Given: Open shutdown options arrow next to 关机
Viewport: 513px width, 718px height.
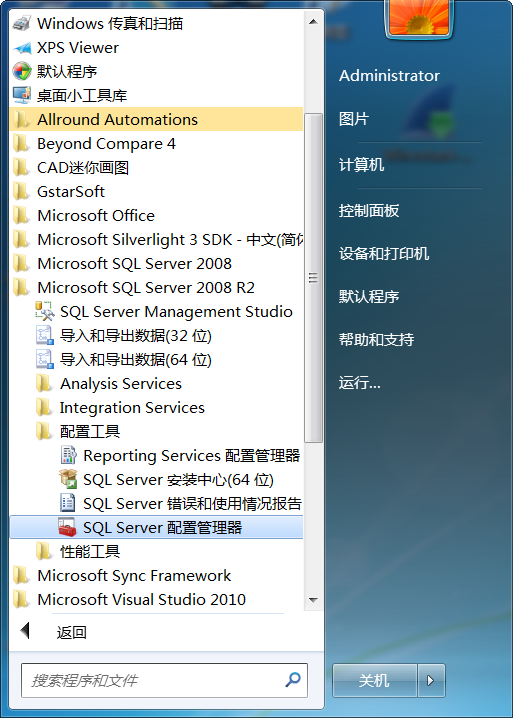Looking at the screenshot, I should click(431, 680).
